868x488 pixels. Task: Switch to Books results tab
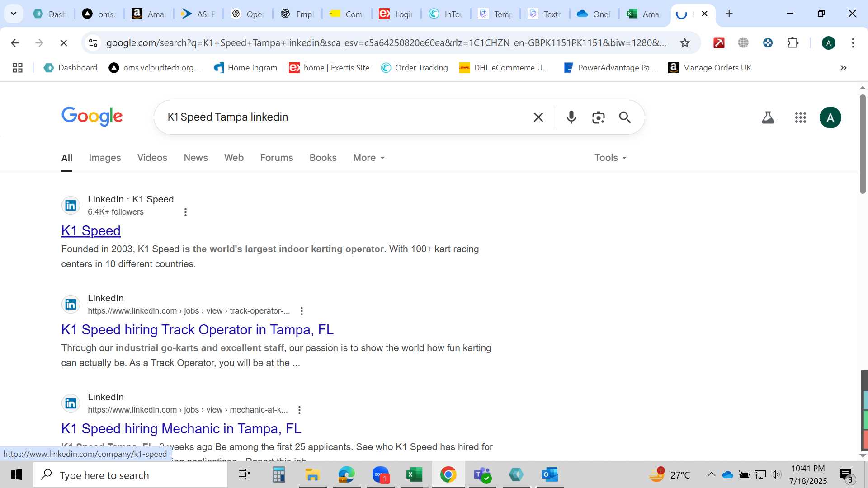323,158
